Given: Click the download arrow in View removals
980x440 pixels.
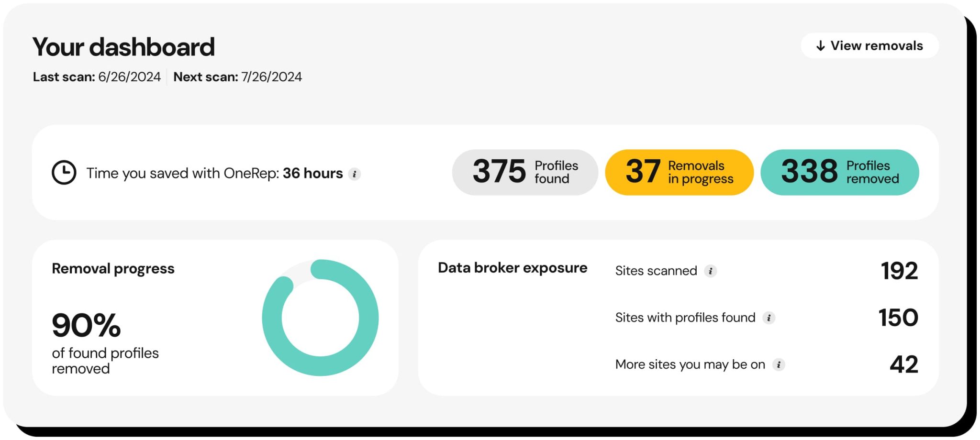Looking at the screenshot, I should 820,45.
